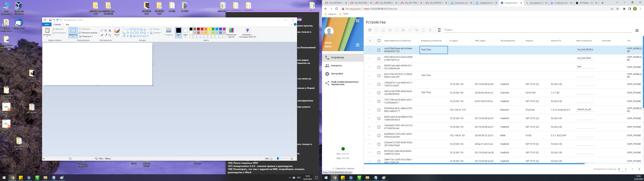The height and width of the screenshot is (181, 644).
Task: Switch to the Вид tab in Paint
Action: point(67,24)
